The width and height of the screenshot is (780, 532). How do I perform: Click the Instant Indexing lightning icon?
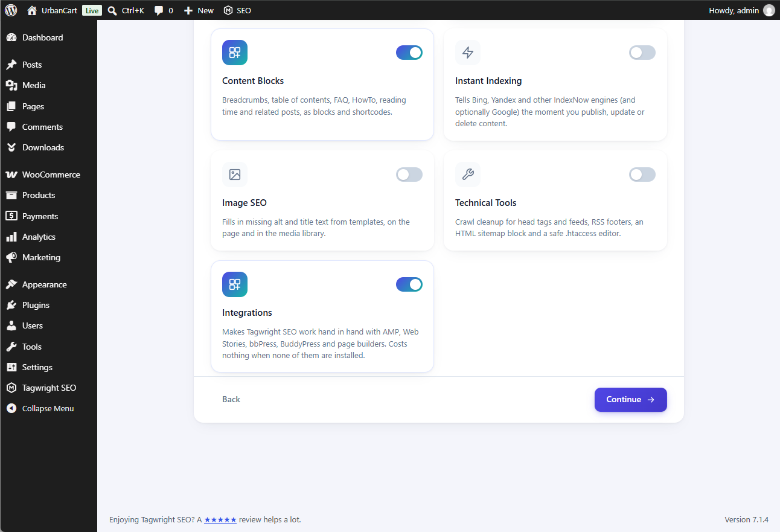[x=468, y=53]
